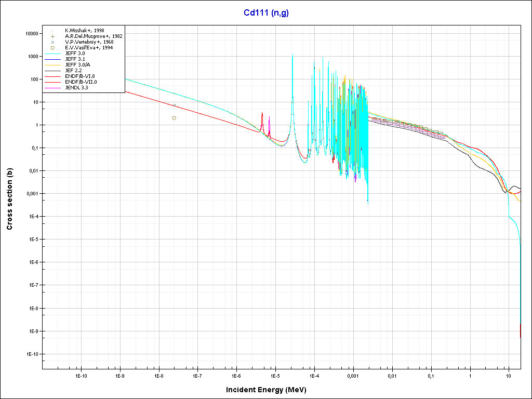
Task: Click the blue JEFF 3.1 legend line
Action: 53,59
